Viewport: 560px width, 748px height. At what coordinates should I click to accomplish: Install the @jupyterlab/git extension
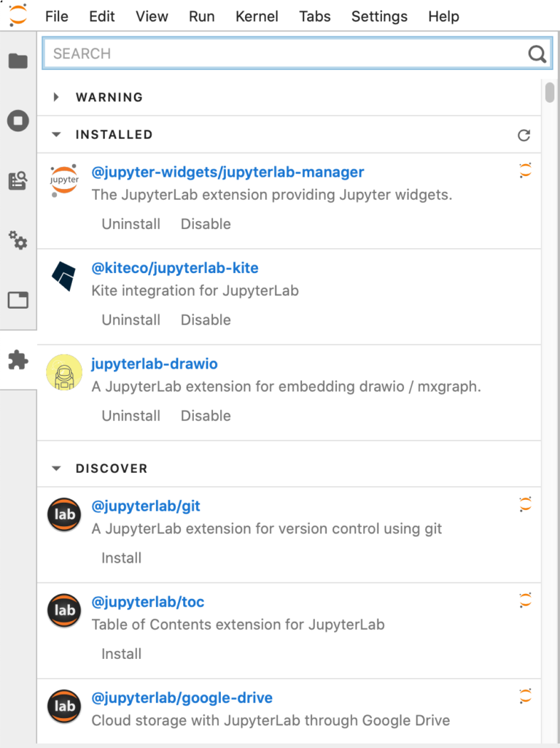(121, 558)
